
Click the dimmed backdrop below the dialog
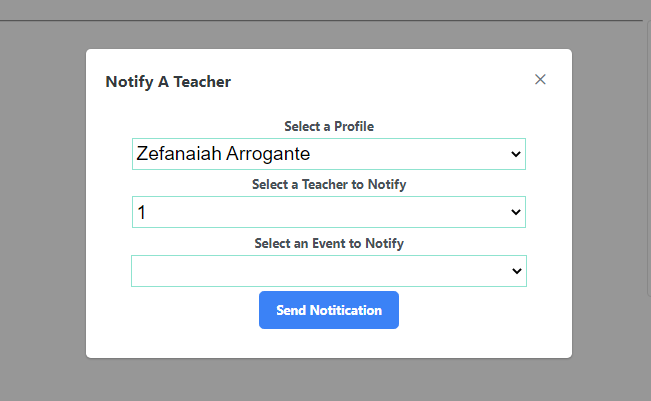coord(328,380)
